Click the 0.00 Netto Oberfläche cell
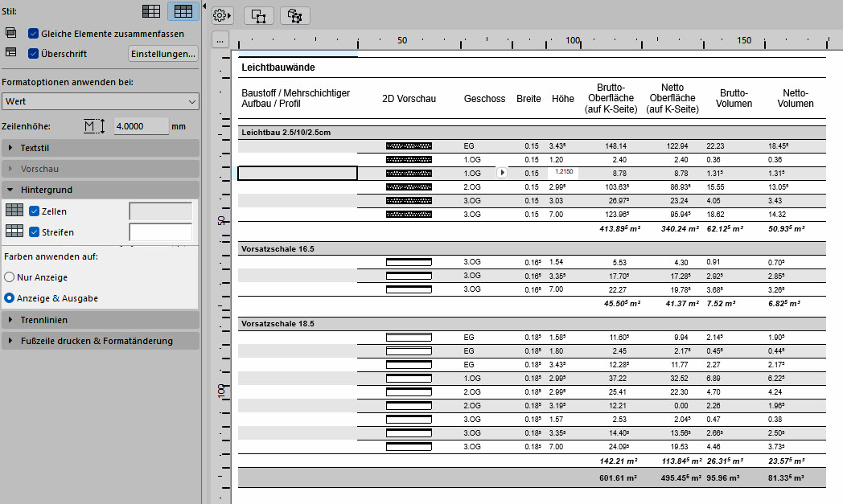This screenshot has width=843, height=504. [x=681, y=406]
